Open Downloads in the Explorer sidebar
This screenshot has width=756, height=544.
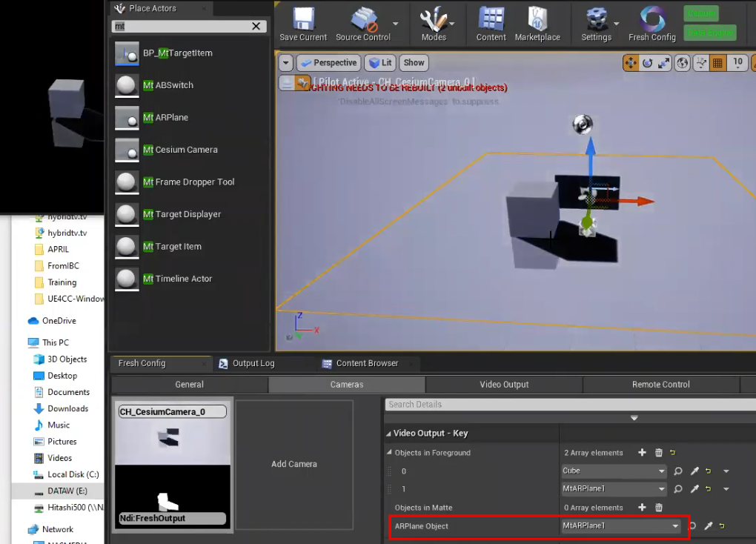click(x=60, y=408)
